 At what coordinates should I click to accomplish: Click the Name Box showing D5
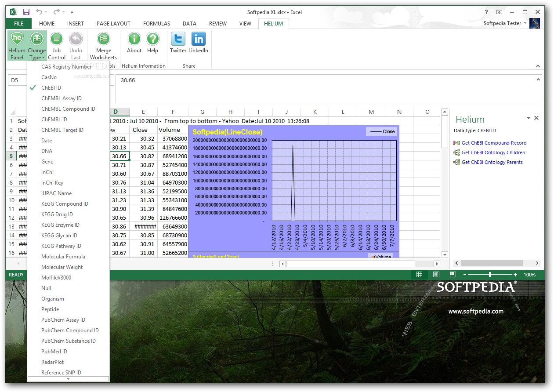click(17, 80)
